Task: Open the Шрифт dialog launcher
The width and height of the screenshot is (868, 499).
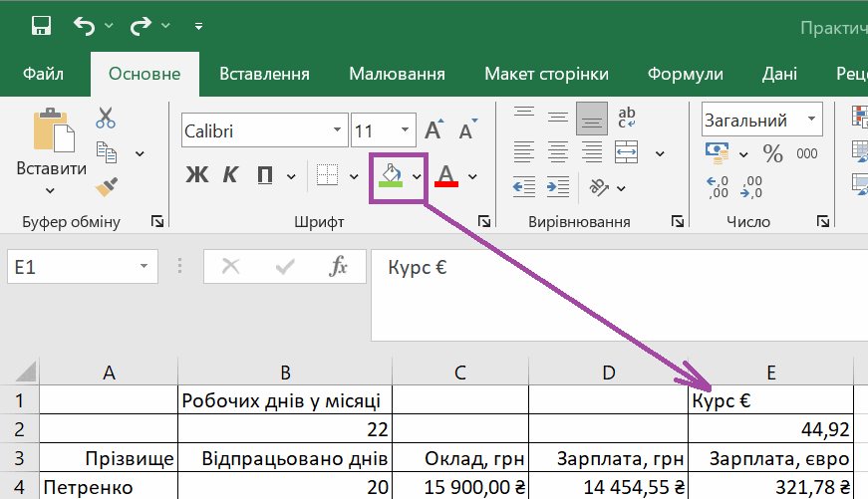Action: coord(484,221)
